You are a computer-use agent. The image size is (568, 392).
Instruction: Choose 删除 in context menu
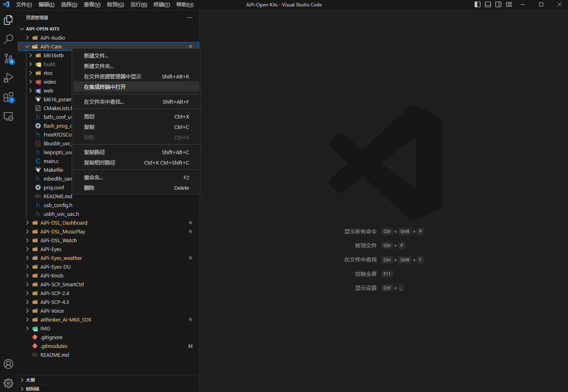click(x=136, y=188)
